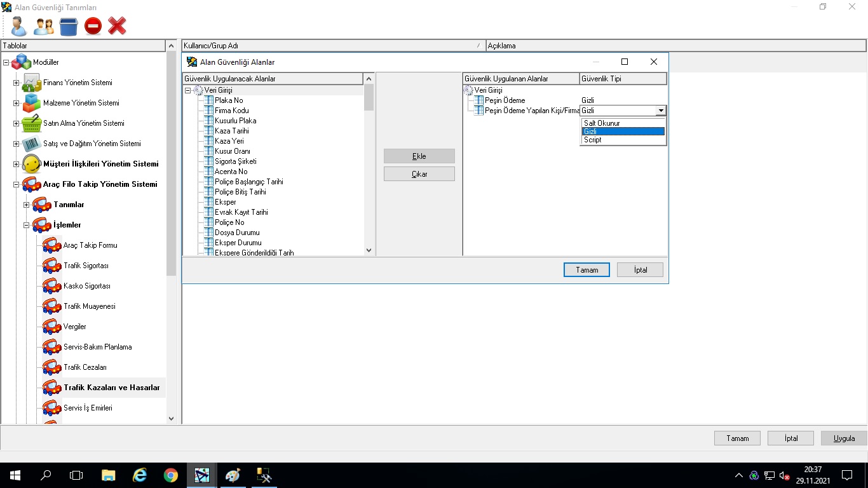868x488 pixels.
Task: Open Google Chrome from taskbar
Action: (171, 475)
